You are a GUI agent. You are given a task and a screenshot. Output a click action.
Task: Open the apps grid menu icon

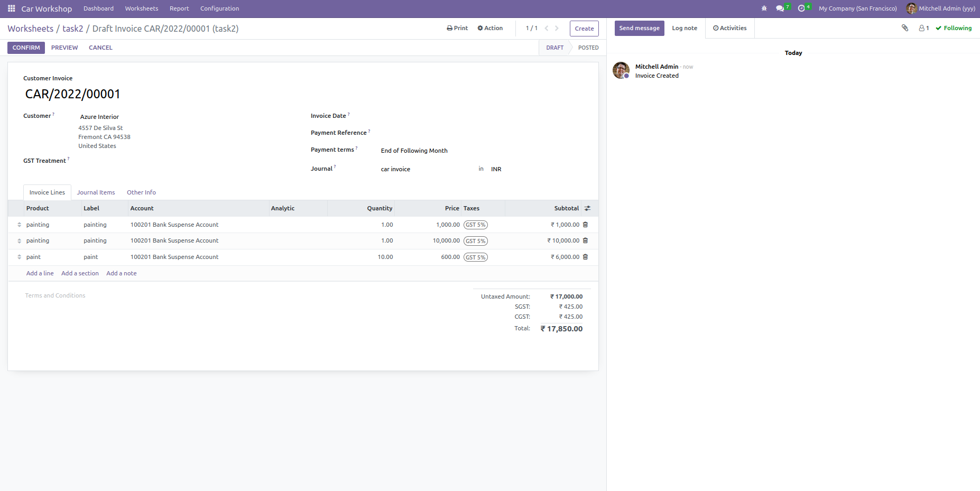click(11, 8)
